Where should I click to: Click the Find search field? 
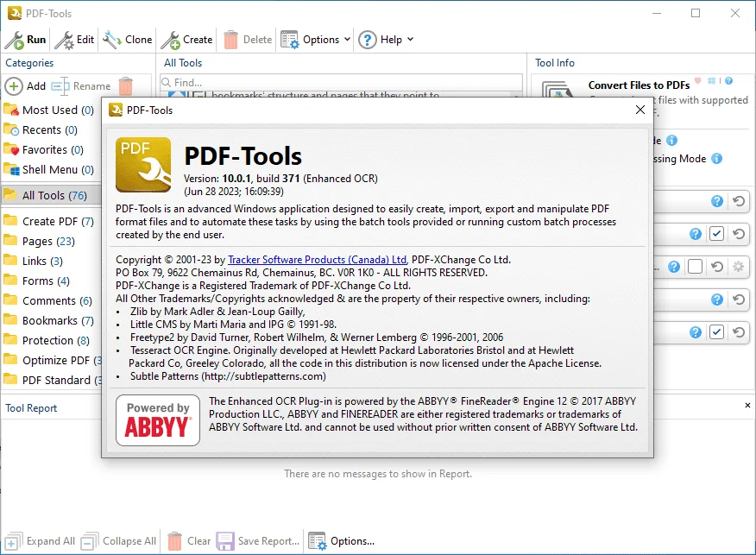pos(342,83)
